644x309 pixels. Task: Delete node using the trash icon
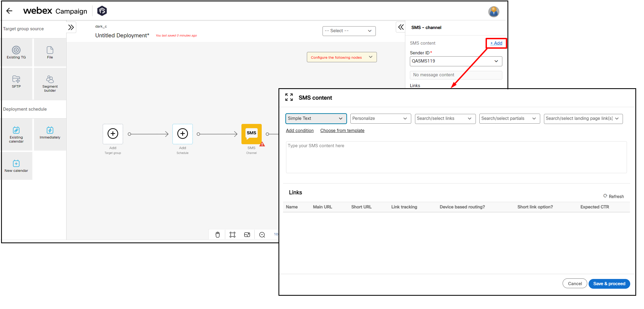(x=218, y=234)
